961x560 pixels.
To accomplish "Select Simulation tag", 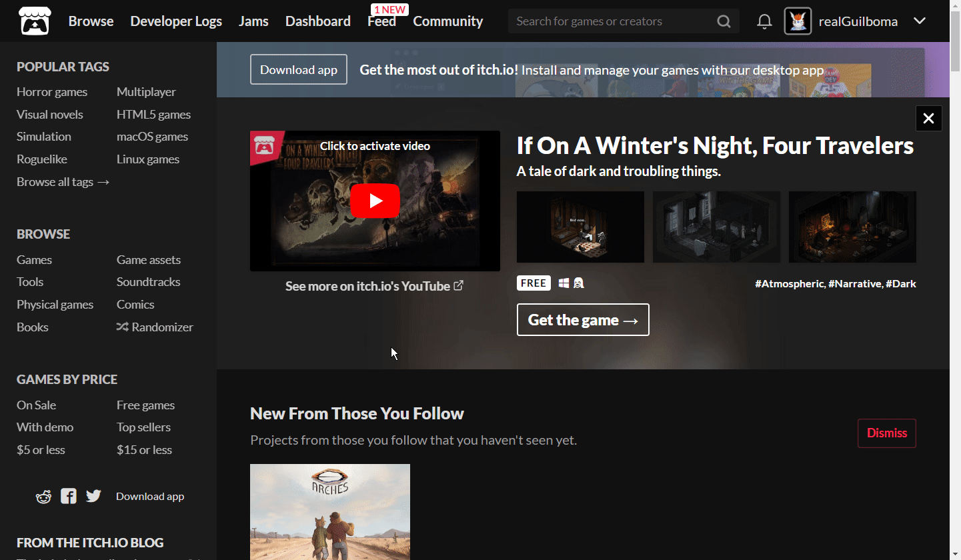I will 44,137.
